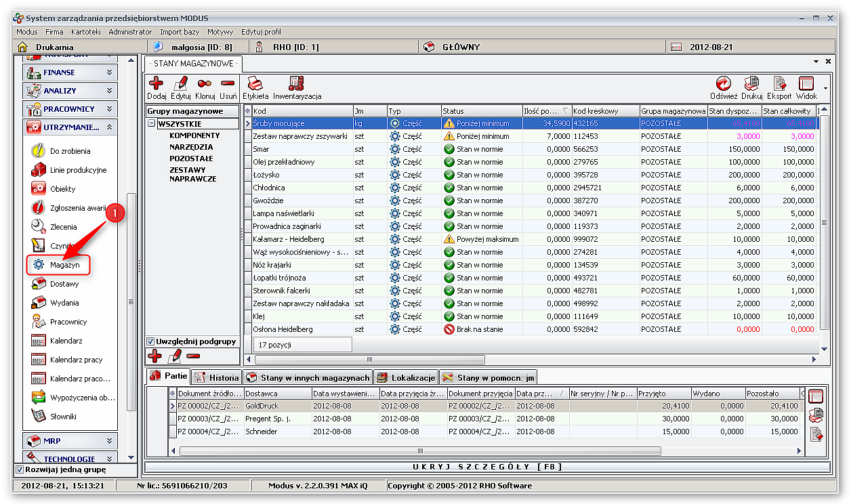Click the Dodaj toolbar icon

click(156, 84)
